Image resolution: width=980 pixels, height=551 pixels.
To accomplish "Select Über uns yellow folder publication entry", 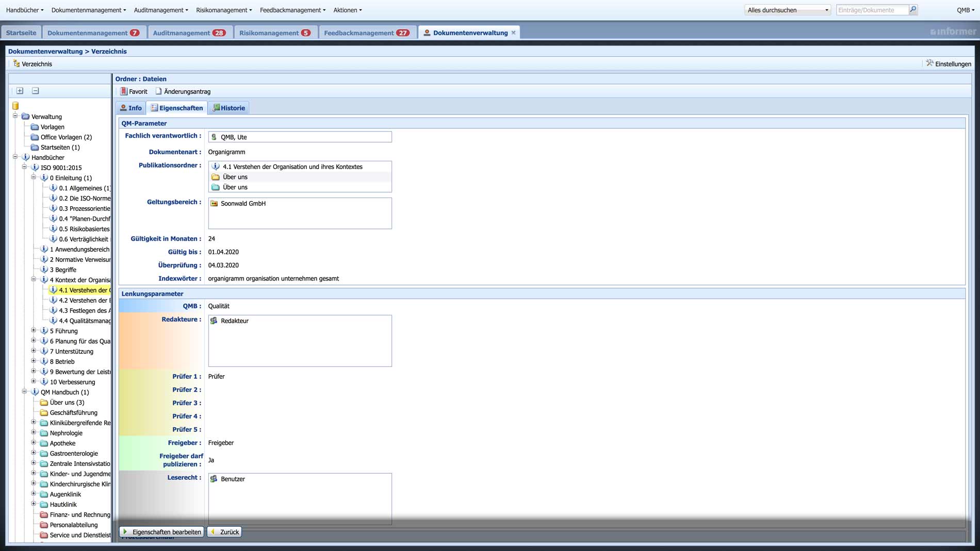I will (x=300, y=177).
